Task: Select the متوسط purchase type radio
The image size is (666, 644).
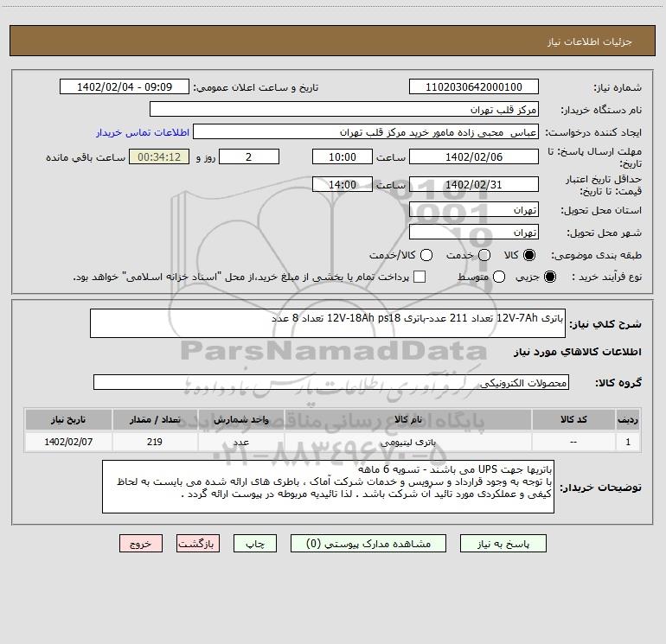Action: [x=499, y=277]
